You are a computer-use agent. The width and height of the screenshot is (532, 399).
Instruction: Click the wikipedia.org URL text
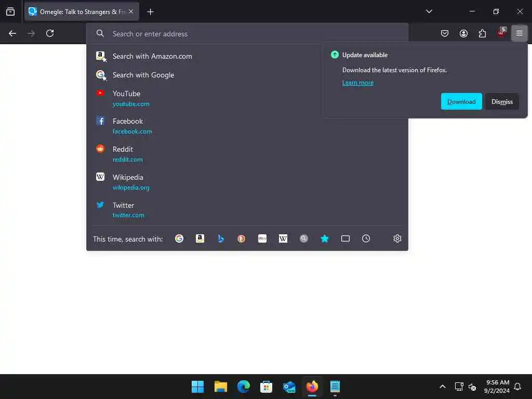(131, 187)
